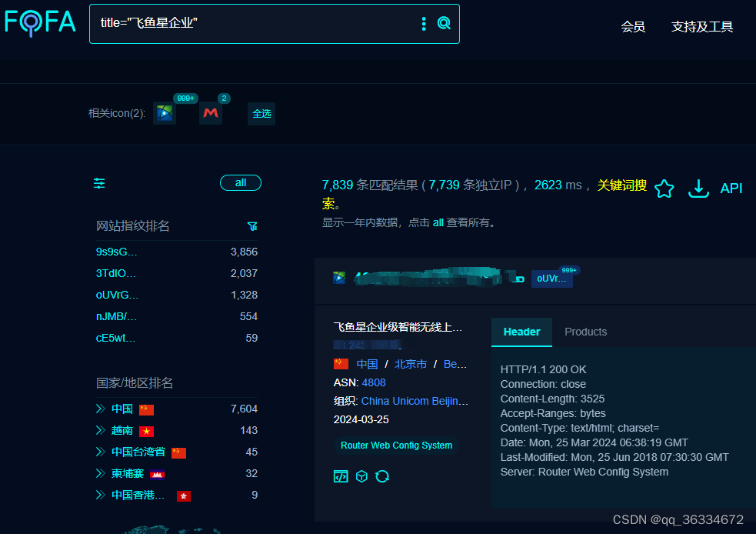Click the FOFA logo
Viewport: 756px width, 534px height.
pos(40,22)
